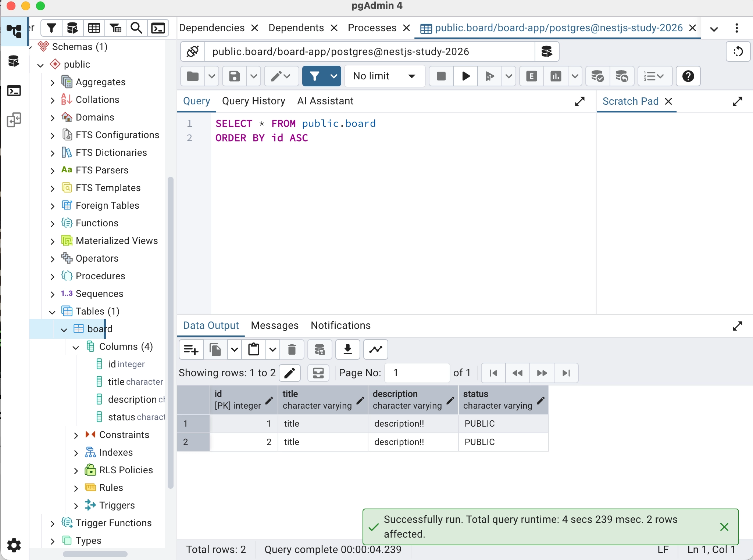The image size is (753, 560).
Task: Go to the last page of results
Action: (x=566, y=373)
